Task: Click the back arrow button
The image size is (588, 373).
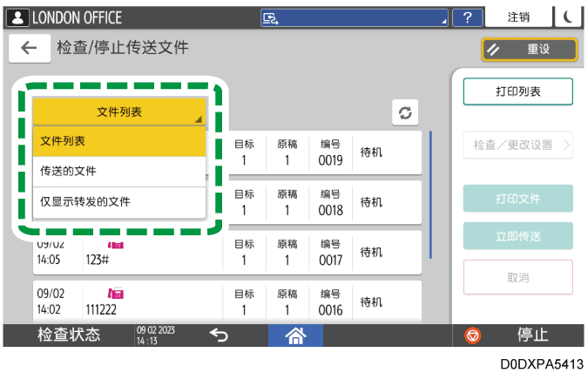Action: (30, 48)
